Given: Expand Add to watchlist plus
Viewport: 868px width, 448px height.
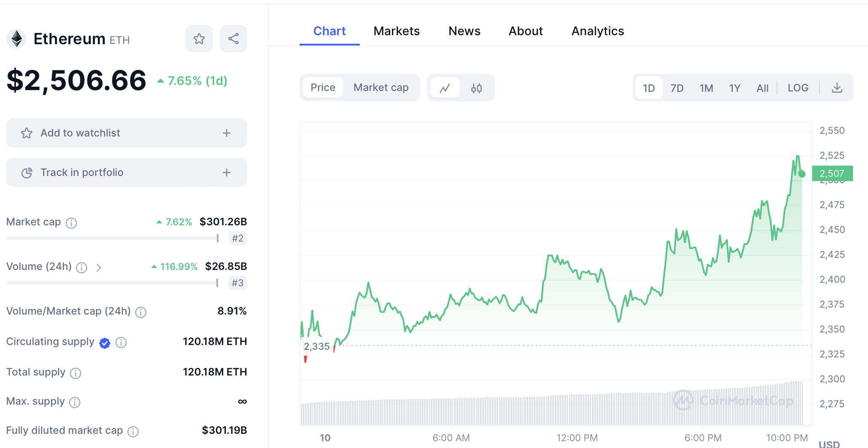Looking at the screenshot, I should (227, 133).
